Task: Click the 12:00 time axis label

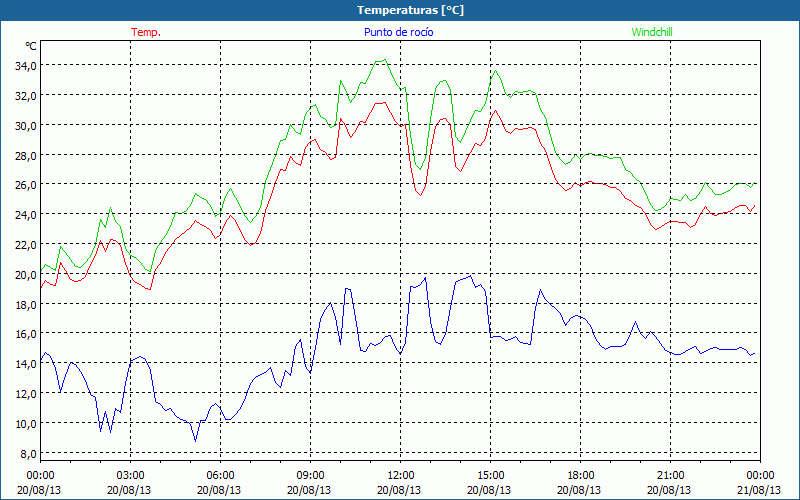Action: tap(401, 476)
